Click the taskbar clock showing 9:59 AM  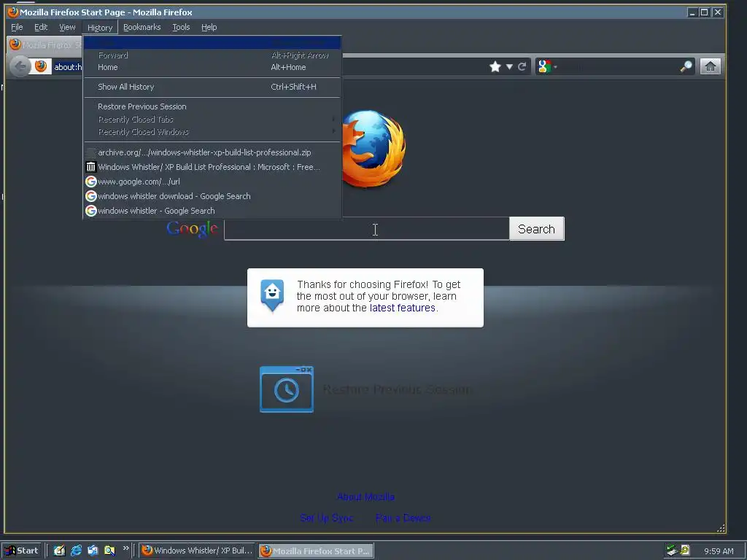(719, 551)
